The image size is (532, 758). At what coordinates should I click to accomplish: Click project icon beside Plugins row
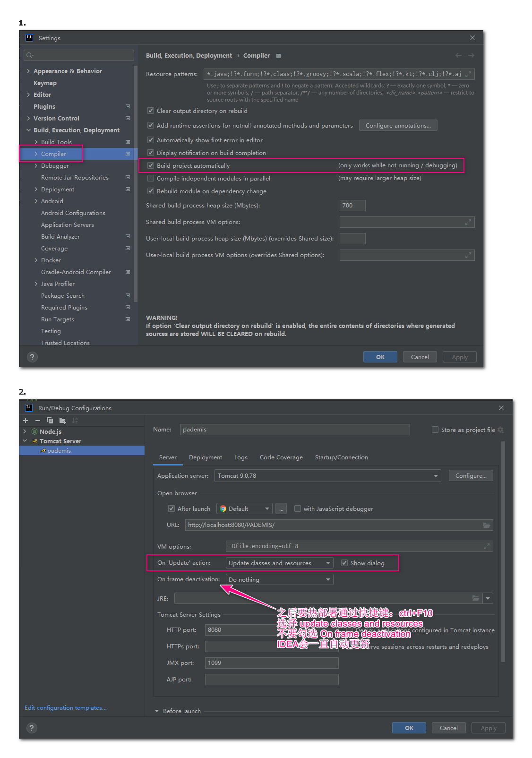[x=128, y=106]
